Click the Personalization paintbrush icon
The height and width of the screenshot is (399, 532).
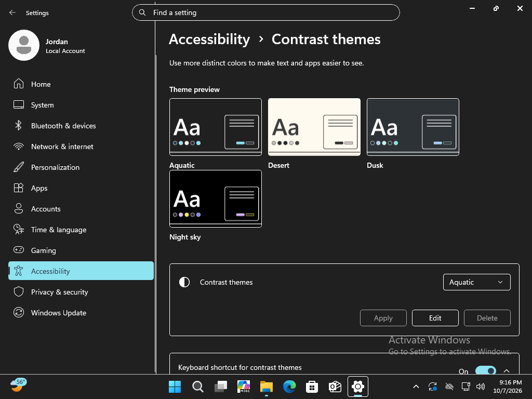[x=19, y=167]
